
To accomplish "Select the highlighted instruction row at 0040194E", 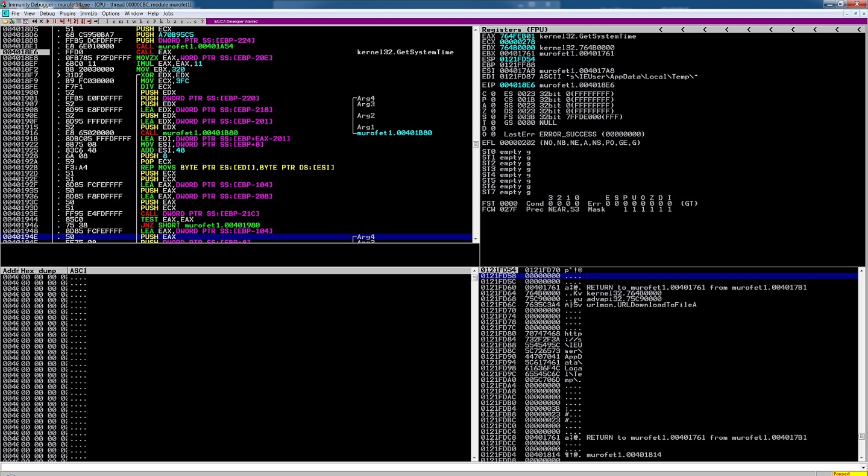I will [x=236, y=237].
